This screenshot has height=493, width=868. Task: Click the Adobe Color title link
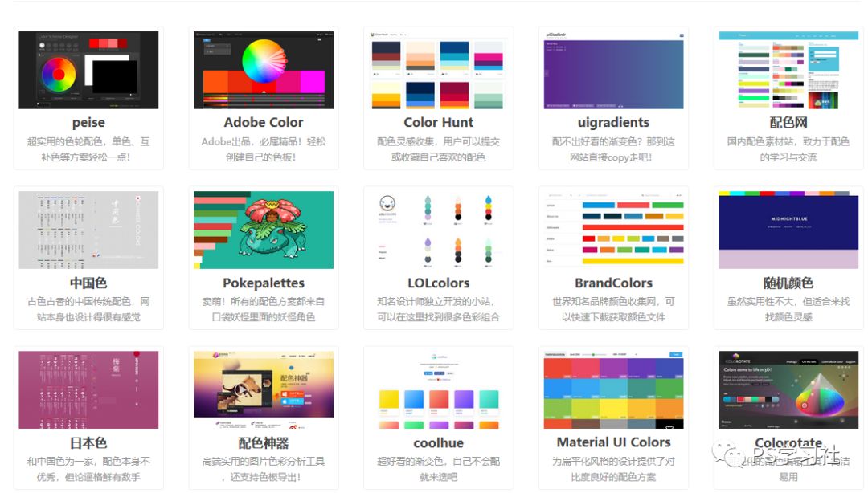coord(264,122)
